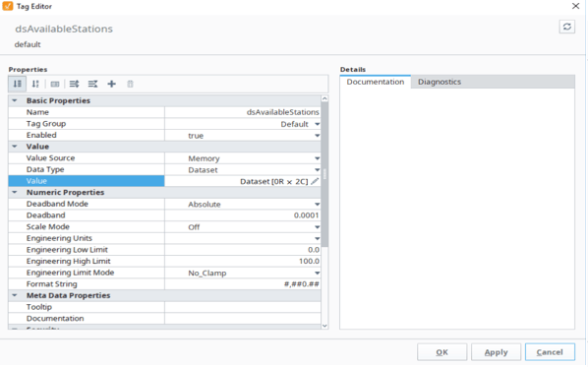Open the Deadband Mode Absolute dropdown
The image size is (588, 367).
coord(318,204)
